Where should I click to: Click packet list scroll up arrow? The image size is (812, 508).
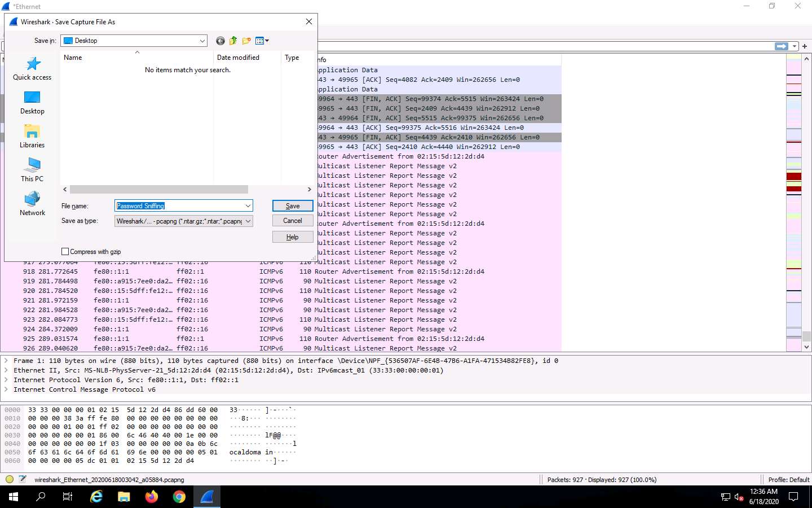pyautogui.click(x=807, y=58)
